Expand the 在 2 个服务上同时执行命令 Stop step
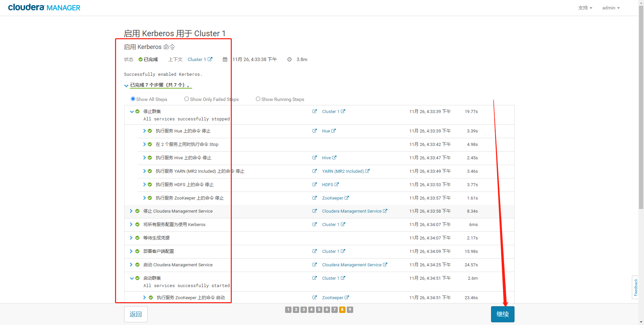Viewport: 644px width, 325px height. [x=145, y=144]
